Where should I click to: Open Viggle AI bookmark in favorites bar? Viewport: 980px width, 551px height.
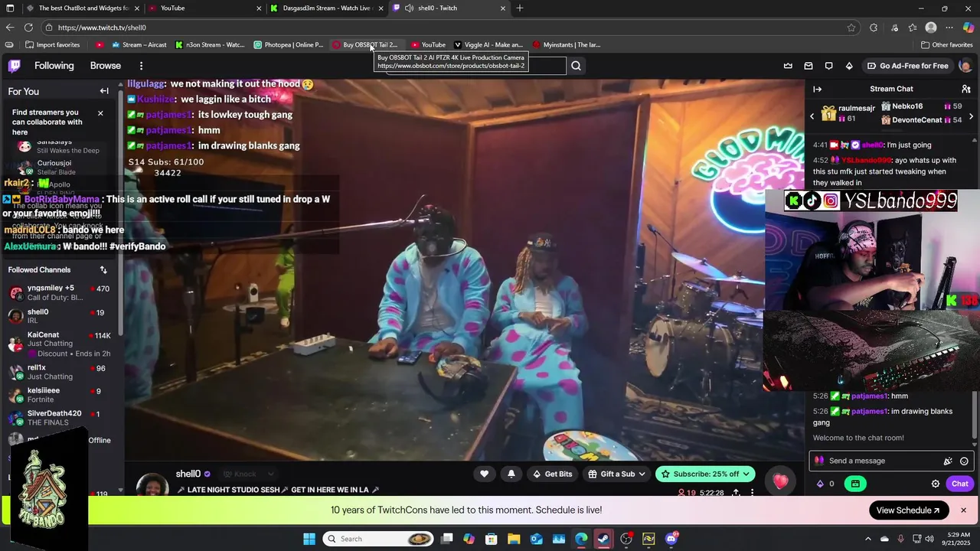click(x=488, y=45)
